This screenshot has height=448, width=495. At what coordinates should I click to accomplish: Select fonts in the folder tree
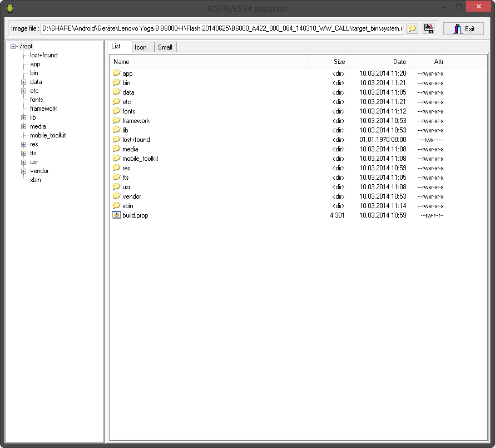(36, 100)
